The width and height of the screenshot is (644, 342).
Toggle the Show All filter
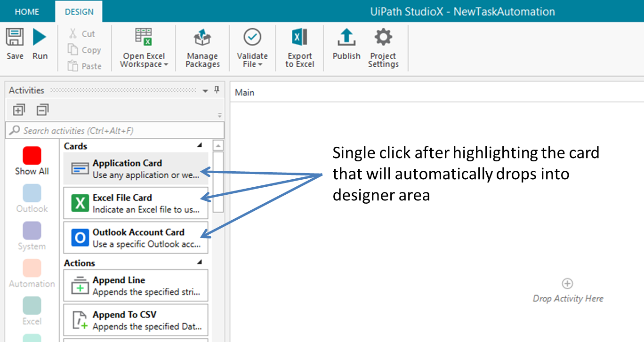[32, 156]
